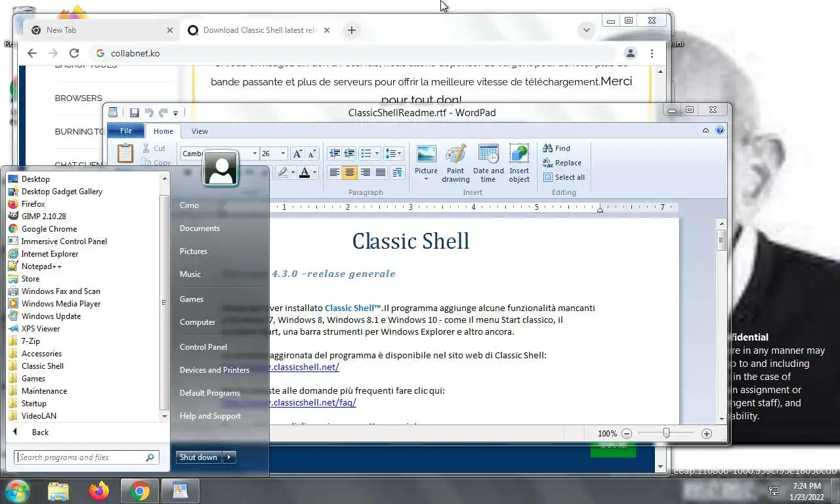
Task: Toggle align text right
Action: 365,173
